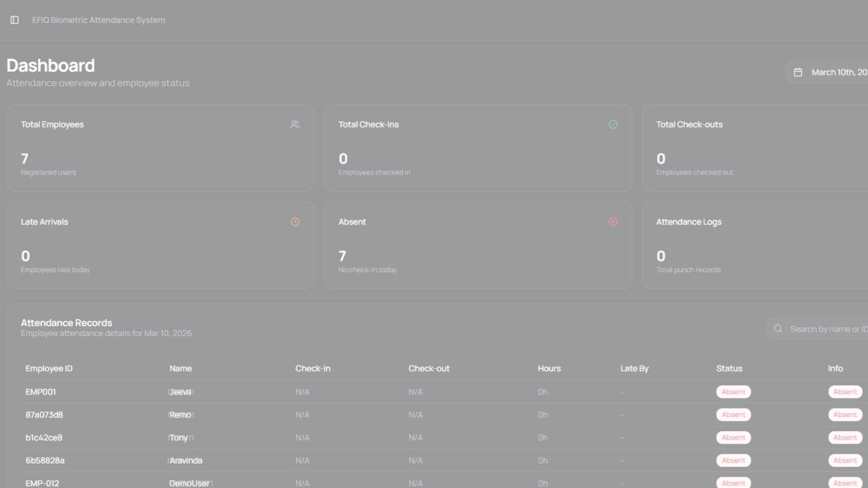Click the Search by name or ID field

[827, 329]
